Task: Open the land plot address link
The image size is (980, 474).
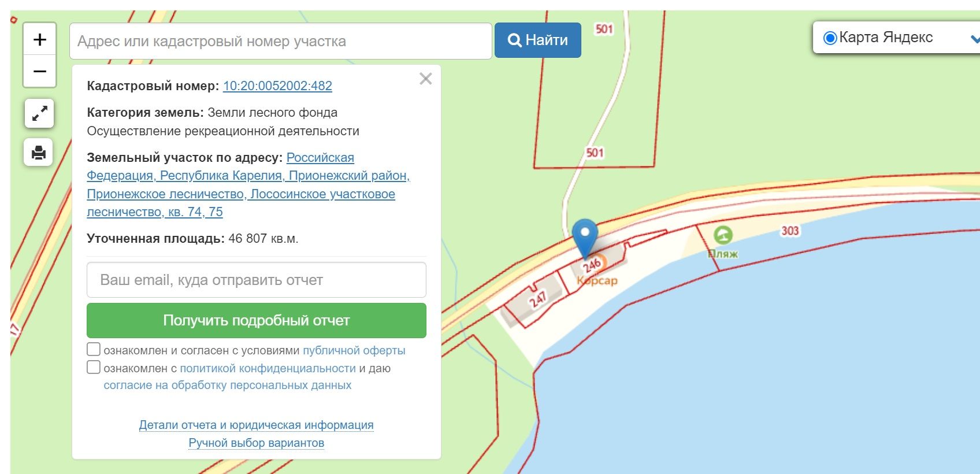Action: pos(248,185)
